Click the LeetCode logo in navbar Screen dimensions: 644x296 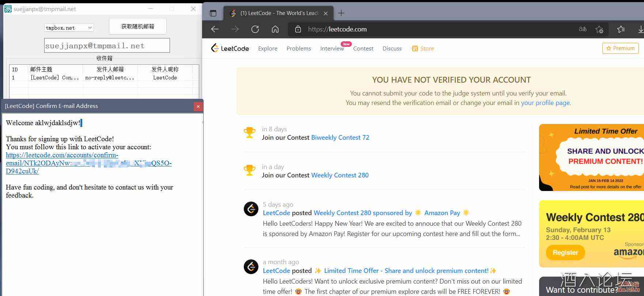[x=230, y=48]
